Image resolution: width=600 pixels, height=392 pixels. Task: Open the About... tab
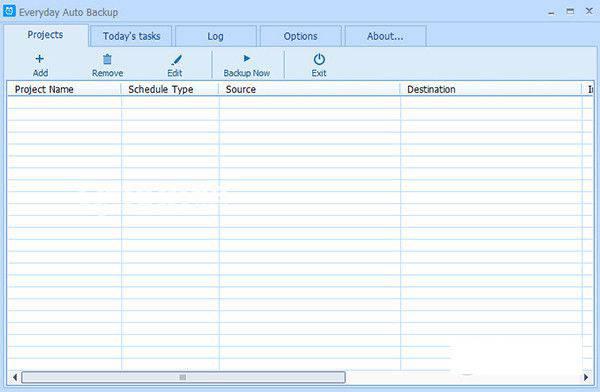click(x=385, y=36)
